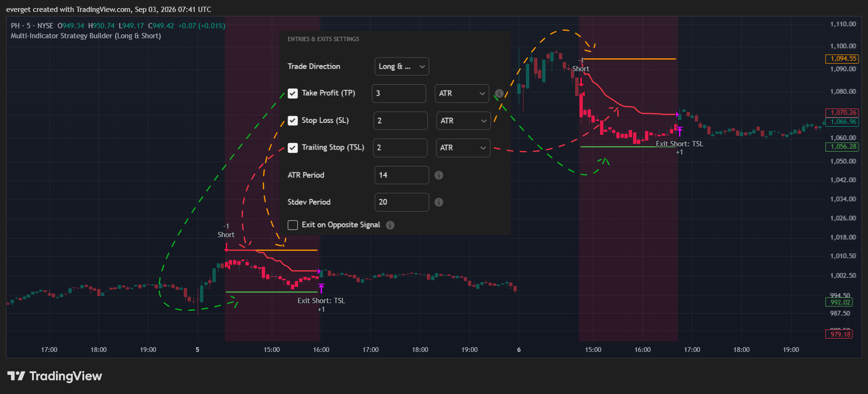Image resolution: width=868 pixels, height=394 pixels.
Task: Click the ENTRIES & EXITS SETTINGS header
Action: [x=323, y=39]
